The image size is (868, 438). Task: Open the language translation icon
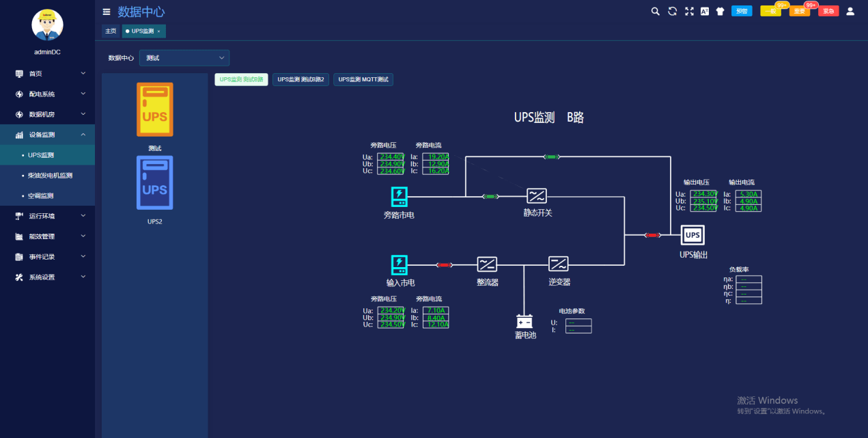point(705,11)
